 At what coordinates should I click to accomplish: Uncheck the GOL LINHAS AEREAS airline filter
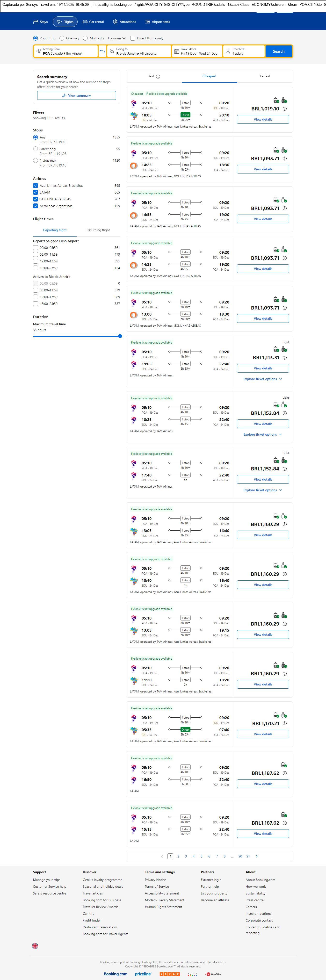pyautogui.click(x=35, y=199)
